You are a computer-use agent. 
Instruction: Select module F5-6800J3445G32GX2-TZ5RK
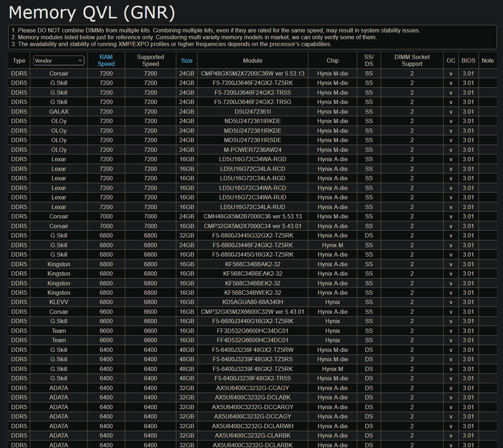253,235
